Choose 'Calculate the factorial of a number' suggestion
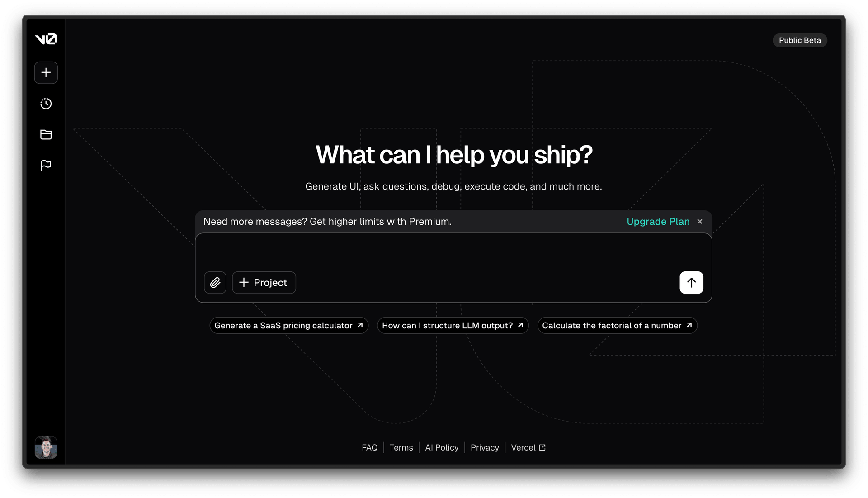Screen dimensions: 868x498 pos(618,326)
